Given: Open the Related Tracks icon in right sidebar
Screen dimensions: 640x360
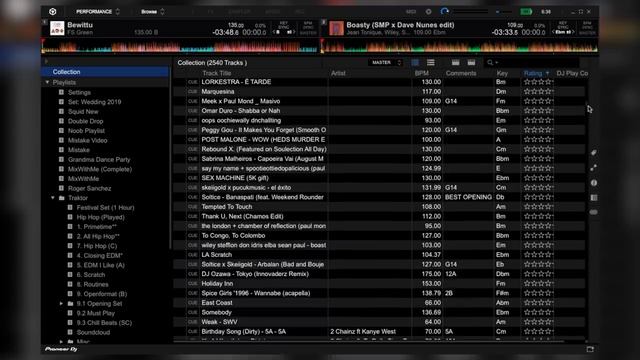Looking at the screenshot, I should [x=594, y=168].
